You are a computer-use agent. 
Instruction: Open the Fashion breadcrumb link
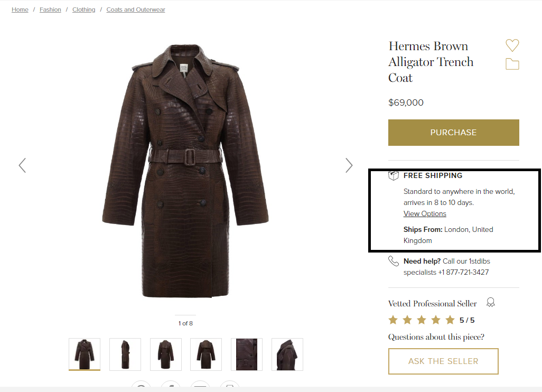[50, 10]
